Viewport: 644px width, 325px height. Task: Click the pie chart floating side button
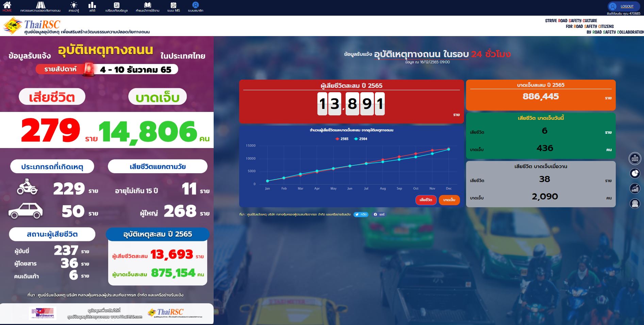click(634, 173)
